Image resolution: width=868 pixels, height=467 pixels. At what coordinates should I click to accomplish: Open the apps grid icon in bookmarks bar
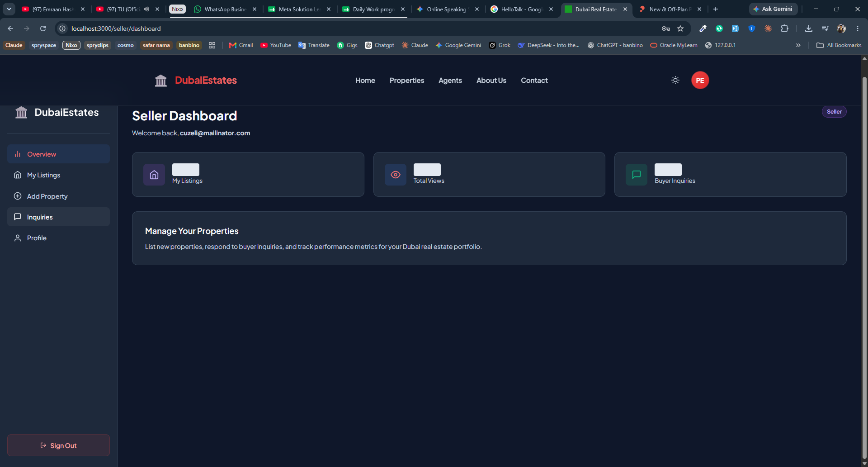point(212,45)
